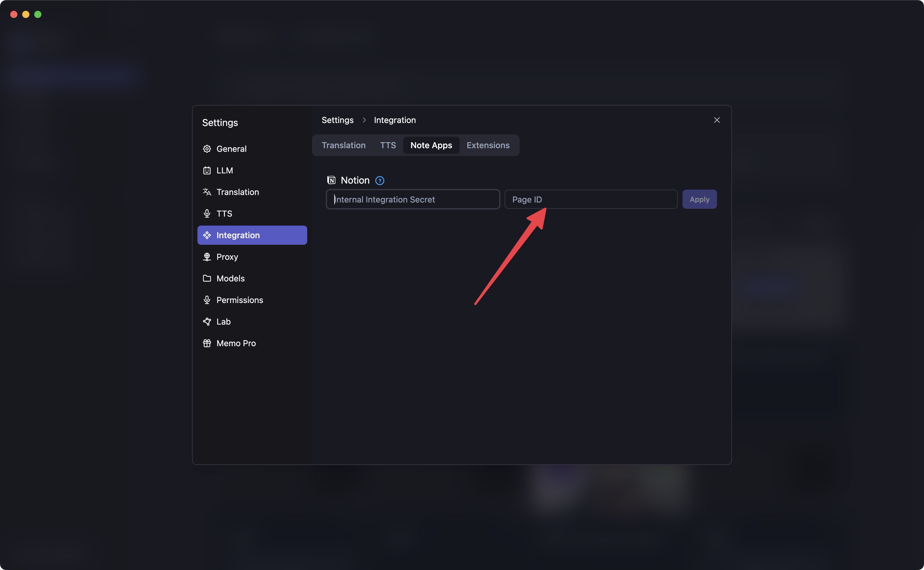Screen dimensions: 924x570
Task: Click Settings in the breadcrumb
Action: (337, 120)
